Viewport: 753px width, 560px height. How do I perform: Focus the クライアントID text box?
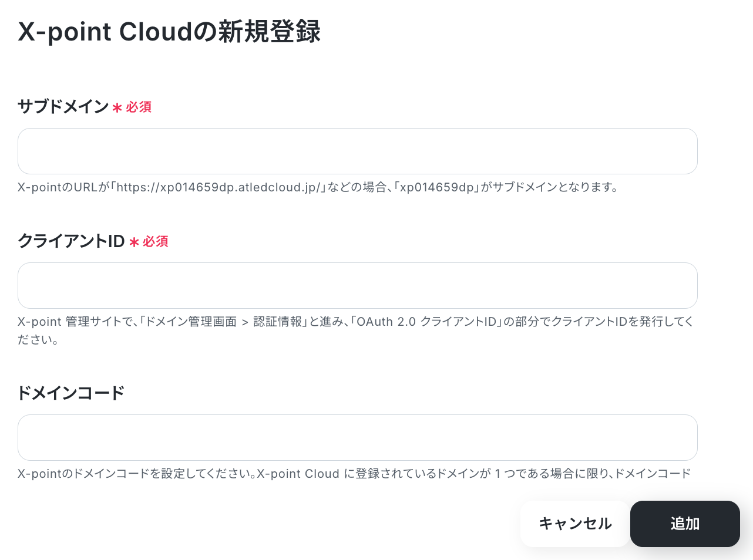pyautogui.click(x=357, y=285)
